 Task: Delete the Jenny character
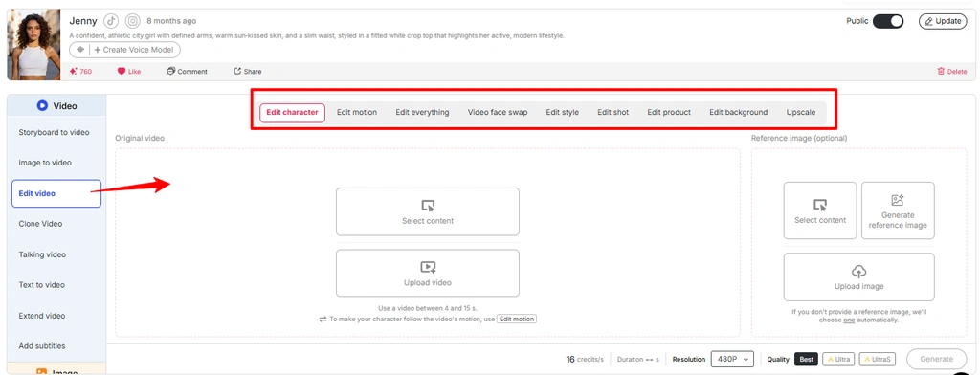pos(952,71)
